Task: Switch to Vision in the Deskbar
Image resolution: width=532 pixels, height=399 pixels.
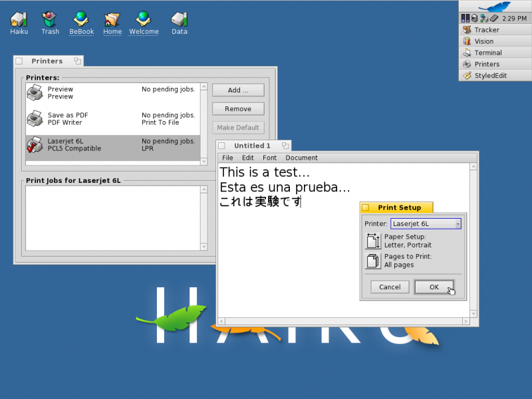Action: coord(495,41)
